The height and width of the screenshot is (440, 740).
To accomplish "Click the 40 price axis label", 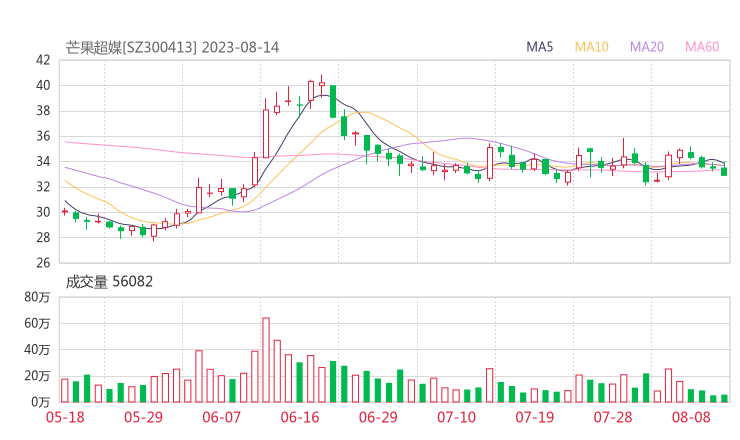I will point(43,85).
